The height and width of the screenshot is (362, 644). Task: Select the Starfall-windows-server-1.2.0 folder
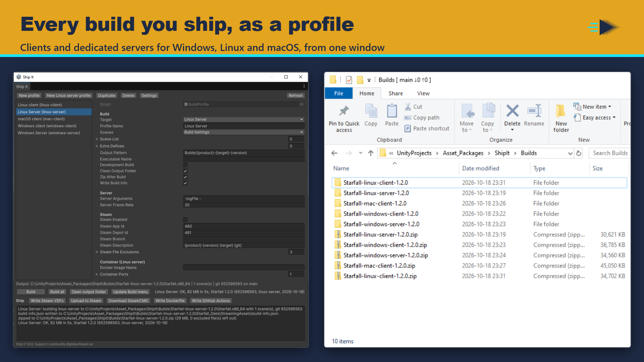[x=479, y=224]
